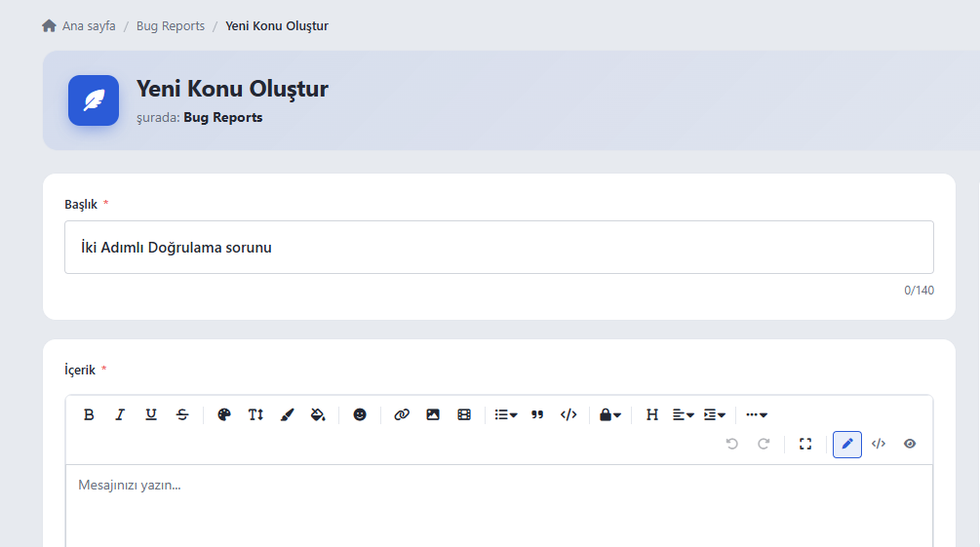Expand the lock/hidden content dropdown
The image size is (980, 547).
tap(610, 414)
